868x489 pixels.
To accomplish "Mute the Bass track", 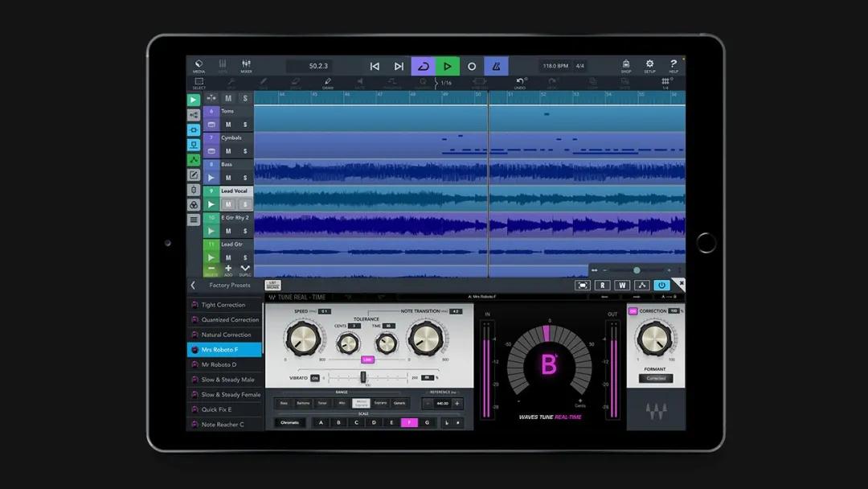I will pos(228,178).
